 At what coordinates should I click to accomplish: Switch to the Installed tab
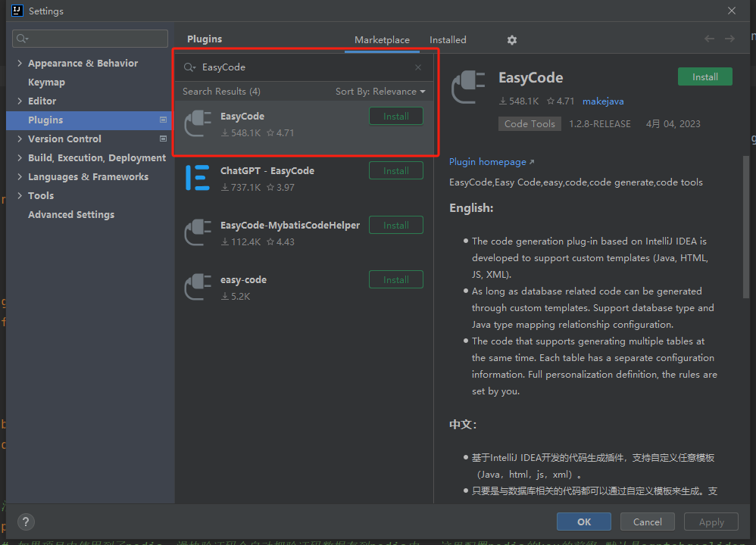coord(448,40)
